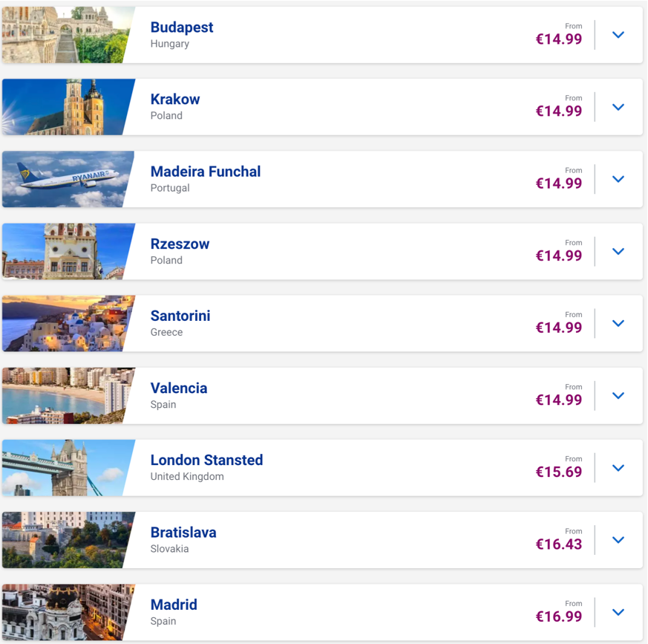Choose the €16.43 Bratislava fare

[x=559, y=544]
